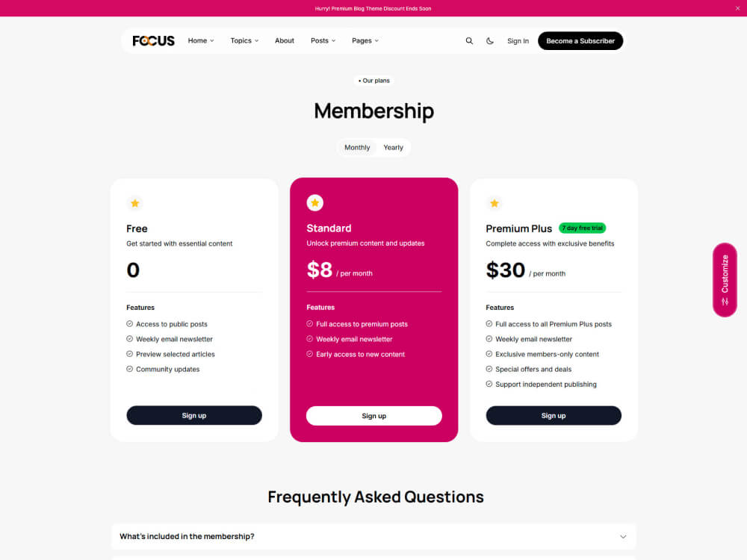
Task: Click the checkmark beside Weekly email newsletter on Free plan
Action: click(128, 339)
